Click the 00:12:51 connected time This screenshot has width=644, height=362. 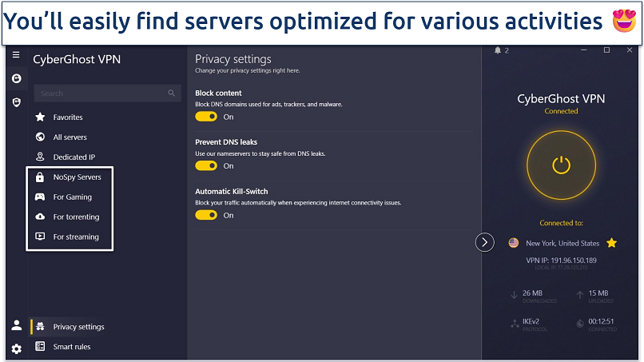(x=601, y=321)
